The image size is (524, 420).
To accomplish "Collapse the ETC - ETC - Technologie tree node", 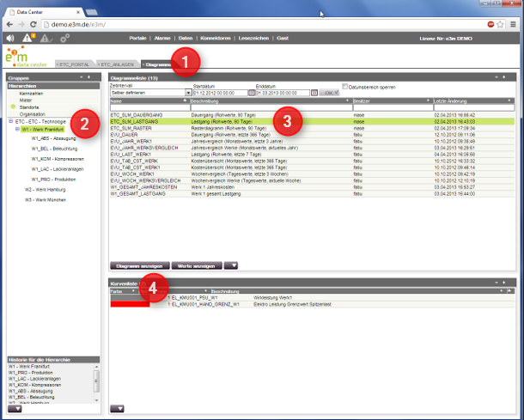I will pos(11,121).
